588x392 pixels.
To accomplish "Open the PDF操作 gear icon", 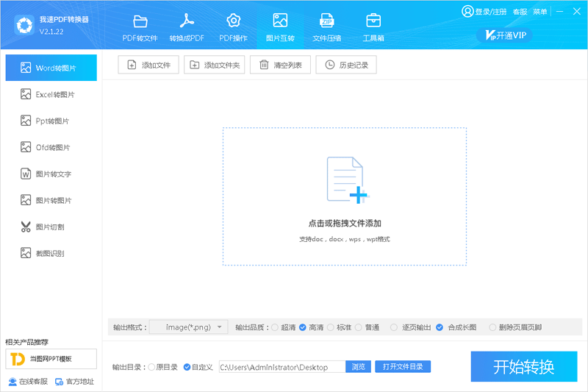I will pos(233,21).
